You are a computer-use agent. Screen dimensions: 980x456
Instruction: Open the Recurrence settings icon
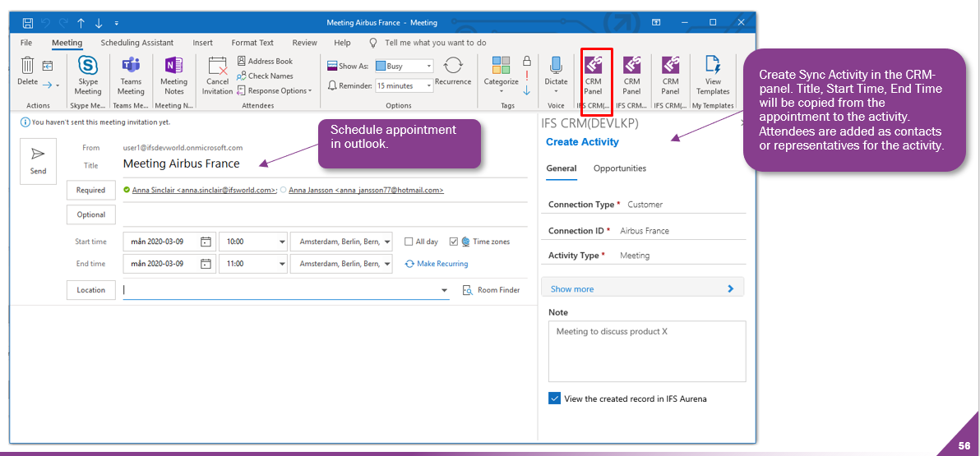click(453, 67)
